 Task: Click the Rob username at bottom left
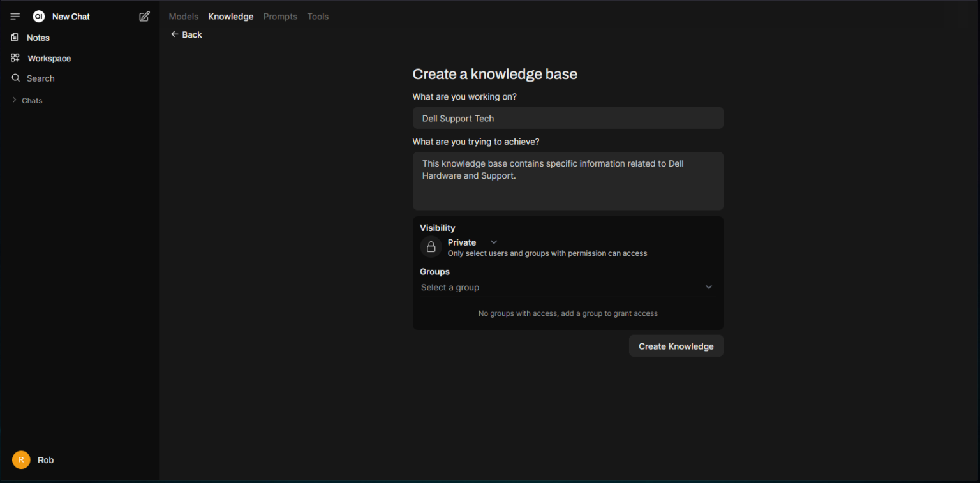click(x=45, y=460)
